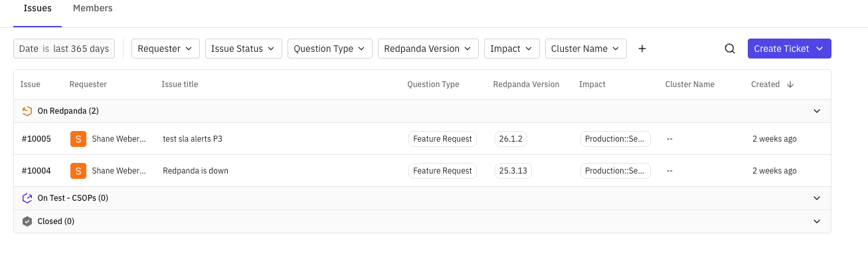
Task: Click requester avatar on issue #10005
Action: [x=78, y=139]
